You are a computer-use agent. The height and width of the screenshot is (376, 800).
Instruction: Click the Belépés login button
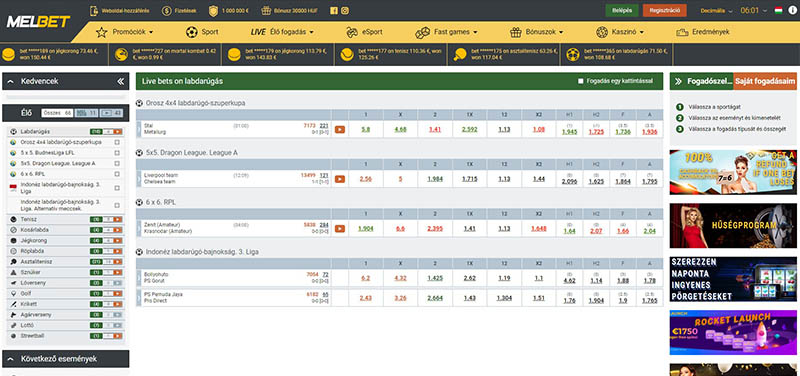coord(622,10)
